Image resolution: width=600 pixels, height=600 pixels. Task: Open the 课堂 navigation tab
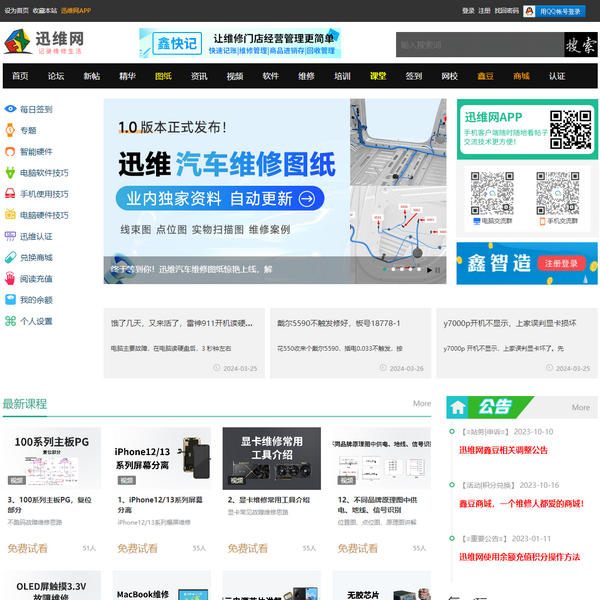click(378, 76)
